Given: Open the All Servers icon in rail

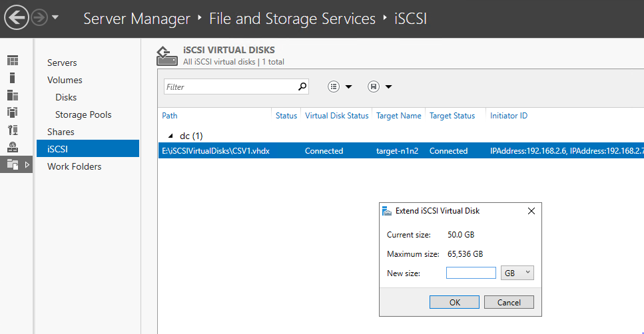Looking at the screenshot, I should [x=13, y=95].
